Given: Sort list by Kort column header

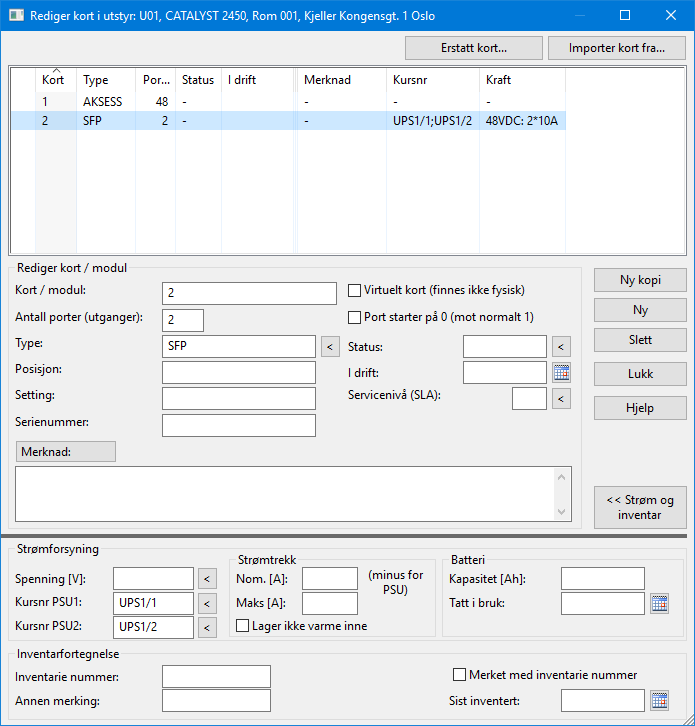Looking at the screenshot, I should 56,80.
